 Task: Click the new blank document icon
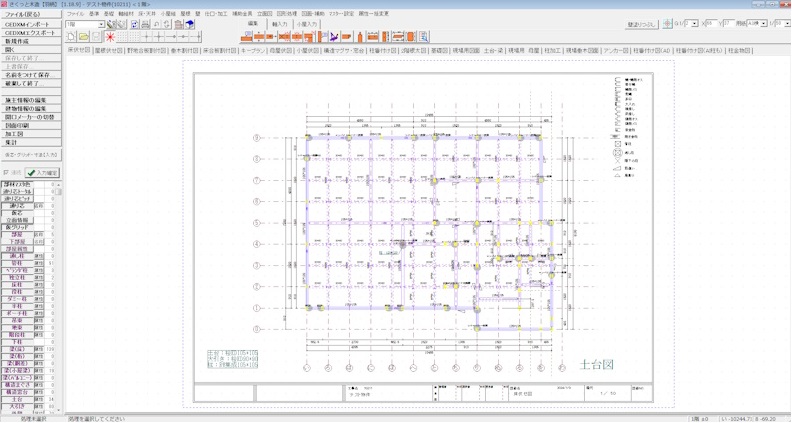(71, 37)
